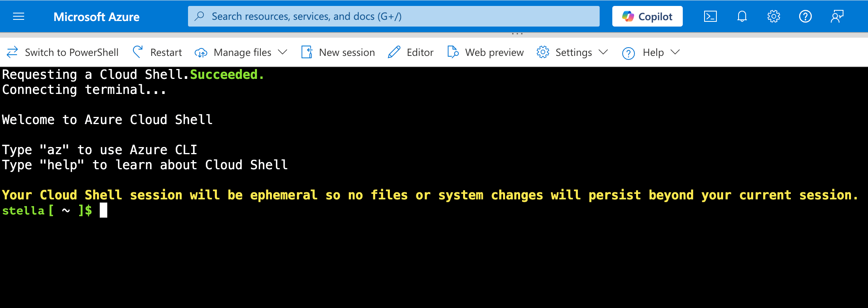Open the feedback icon in top bar
868x308 pixels.
click(x=837, y=16)
